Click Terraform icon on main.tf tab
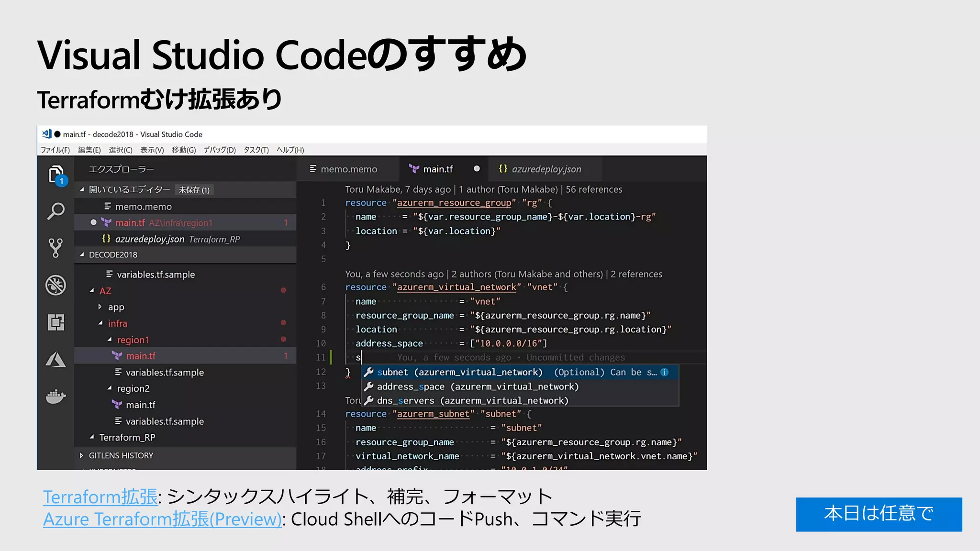This screenshot has width=980, height=551. [x=413, y=169]
